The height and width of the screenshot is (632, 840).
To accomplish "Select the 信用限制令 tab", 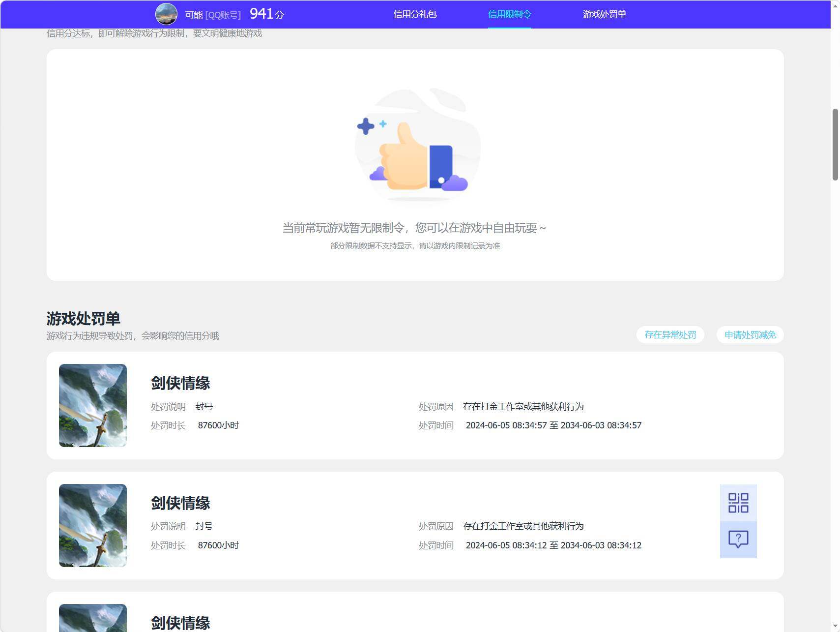I will click(x=509, y=14).
